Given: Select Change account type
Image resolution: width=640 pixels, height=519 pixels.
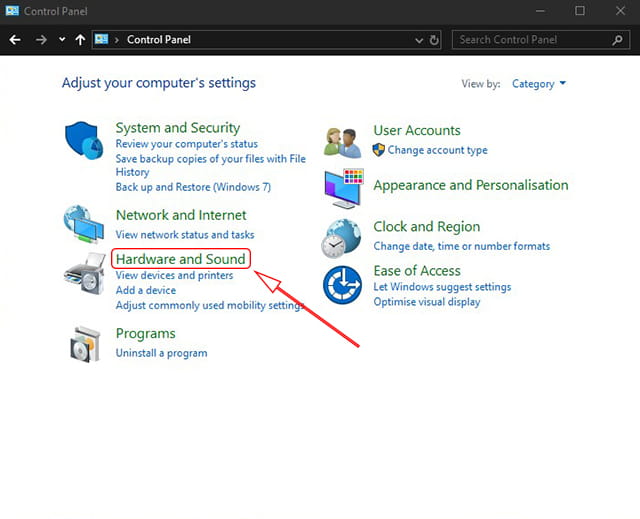Looking at the screenshot, I should [x=437, y=150].
